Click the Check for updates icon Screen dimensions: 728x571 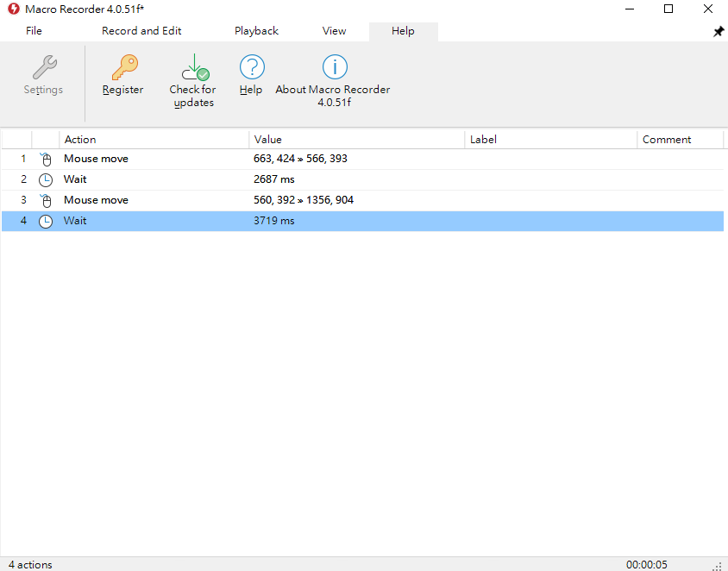(192, 67)
